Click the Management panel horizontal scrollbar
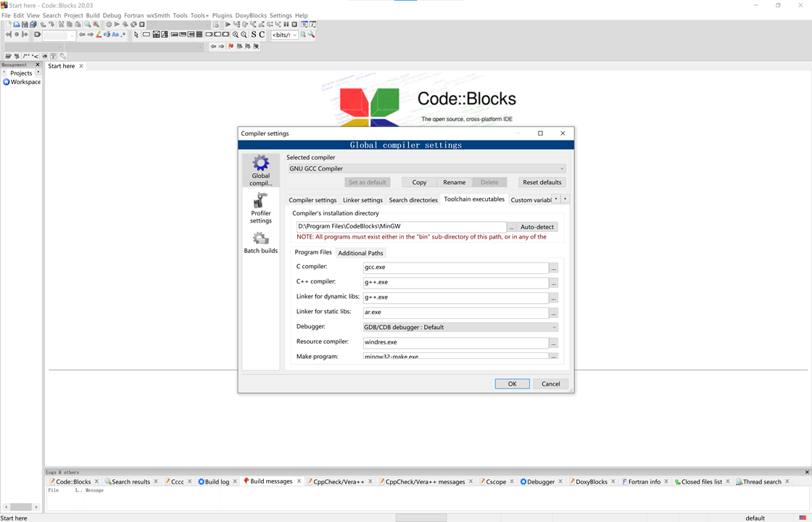The image size is (812, 522). click(21, 507)
